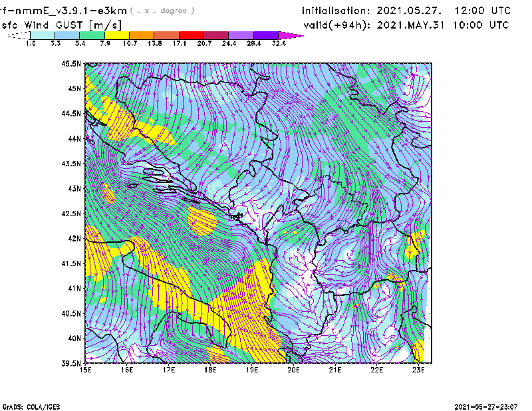Click the crimson 20.7–24.4 legend swatch

click(216, 35)
